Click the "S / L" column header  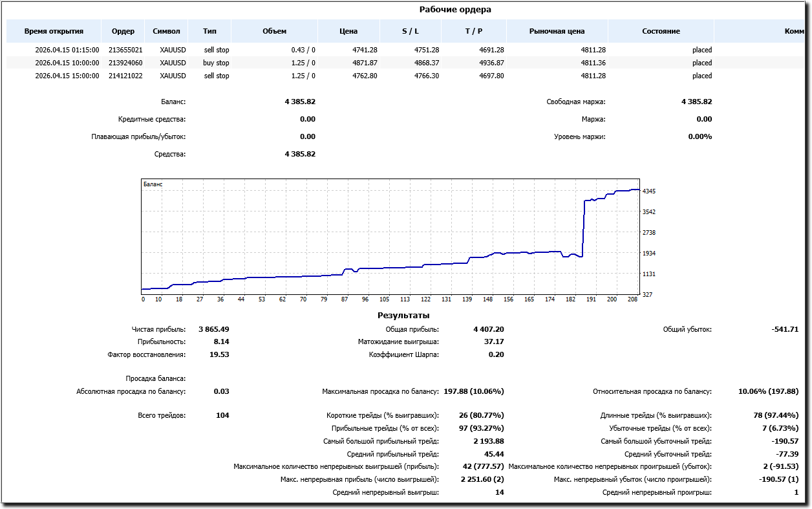coord(410,31)
